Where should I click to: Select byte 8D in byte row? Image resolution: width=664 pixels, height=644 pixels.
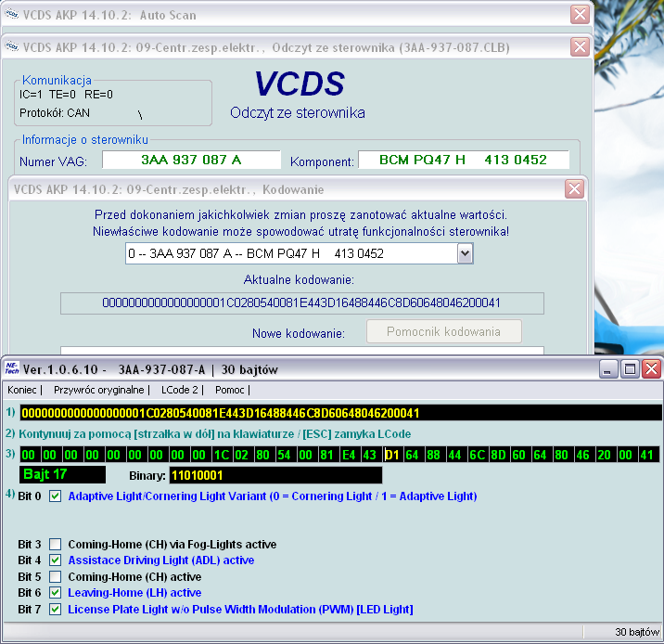click(498, 455)
